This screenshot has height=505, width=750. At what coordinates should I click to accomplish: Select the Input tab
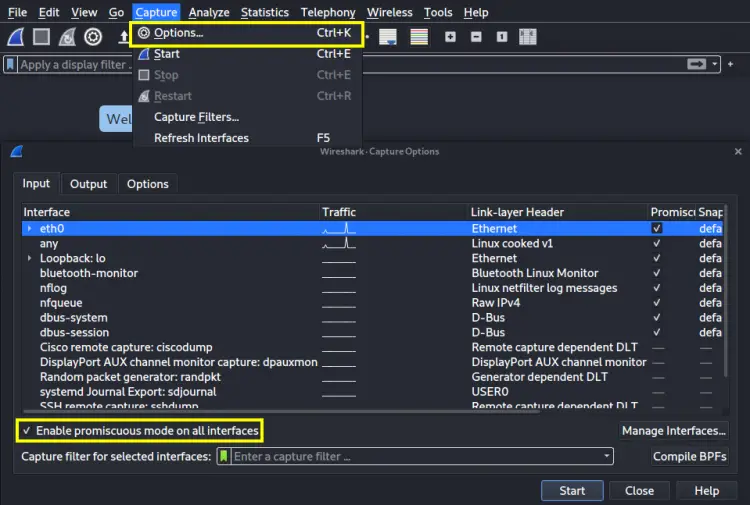tap(36, 184)
